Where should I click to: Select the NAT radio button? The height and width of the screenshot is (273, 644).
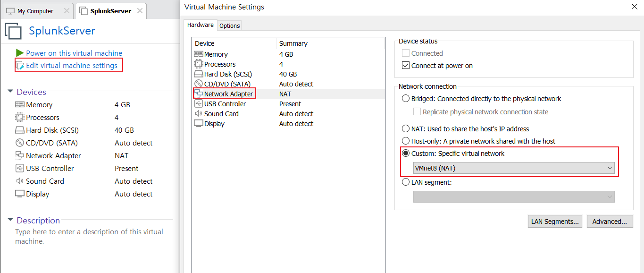[406, 129]
